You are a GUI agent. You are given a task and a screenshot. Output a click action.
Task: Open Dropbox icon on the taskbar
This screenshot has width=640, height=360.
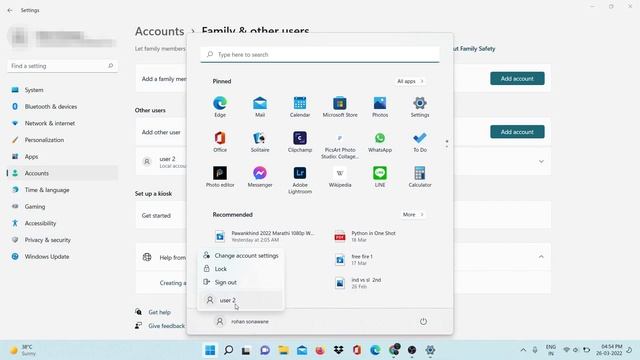point(338,350)
